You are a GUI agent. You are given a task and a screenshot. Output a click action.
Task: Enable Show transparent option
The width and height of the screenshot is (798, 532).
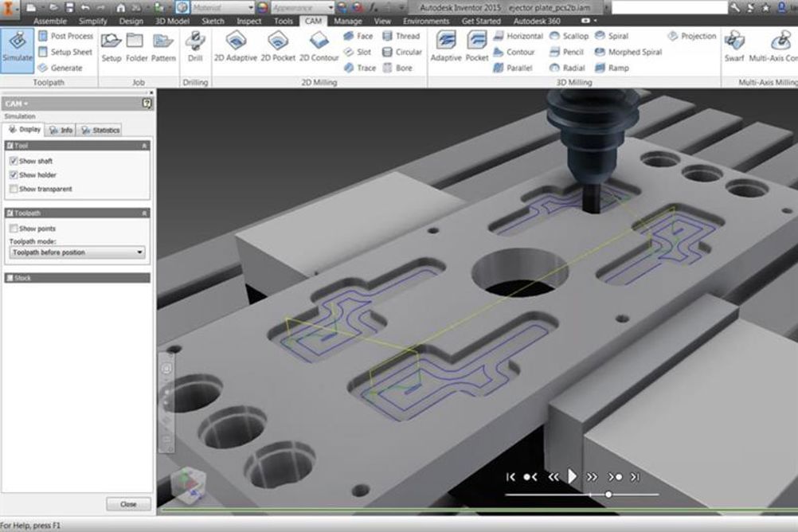(x=14, y=189)
